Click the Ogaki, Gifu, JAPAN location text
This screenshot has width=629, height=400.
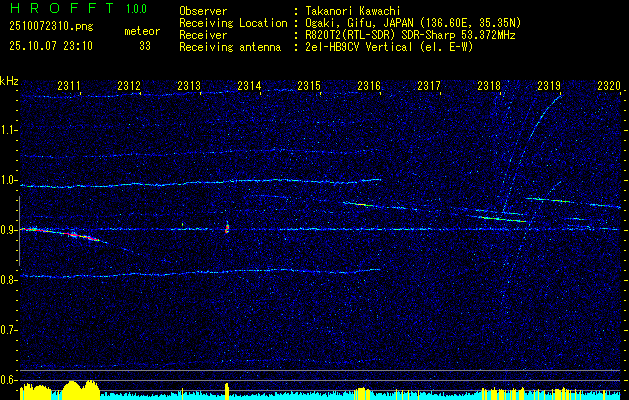(x=413, y=23)
